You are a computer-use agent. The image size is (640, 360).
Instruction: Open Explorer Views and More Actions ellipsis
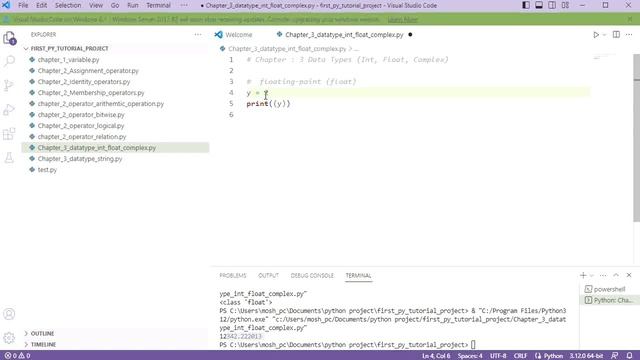[198, 35]
